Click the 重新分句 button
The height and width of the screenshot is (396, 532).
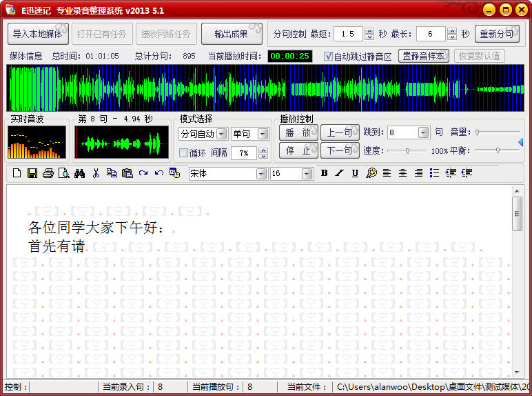tap(497, 34)
